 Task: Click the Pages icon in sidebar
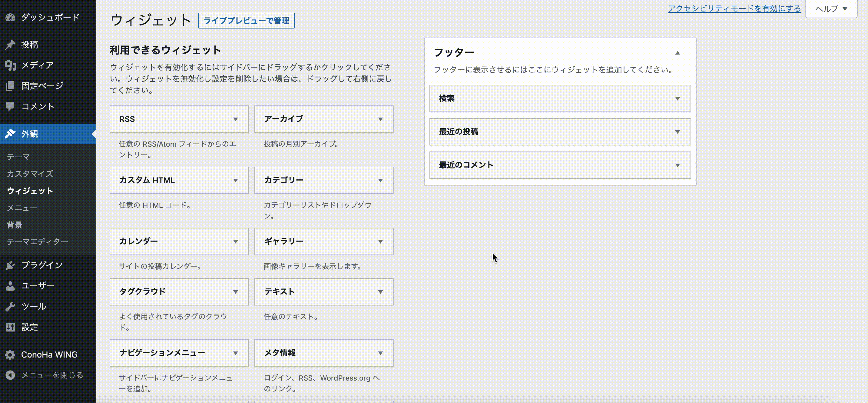(x=10, y=86)
